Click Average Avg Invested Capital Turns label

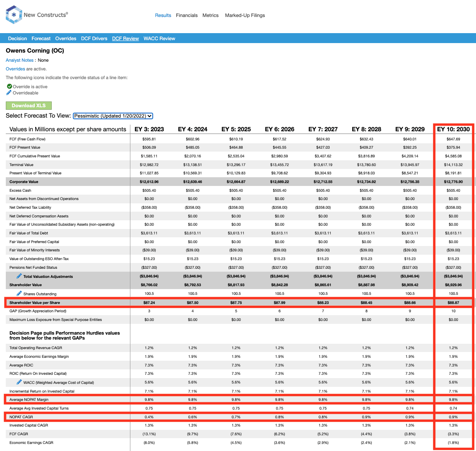39,408
